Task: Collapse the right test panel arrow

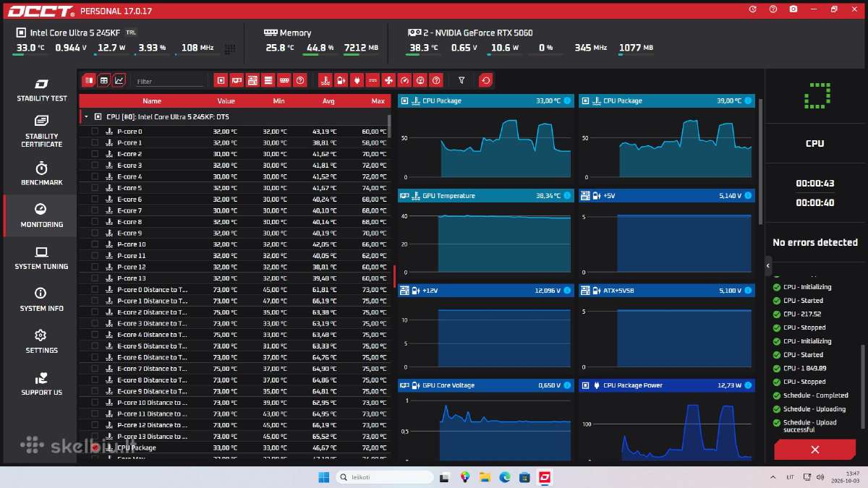Action: point(768,266)
